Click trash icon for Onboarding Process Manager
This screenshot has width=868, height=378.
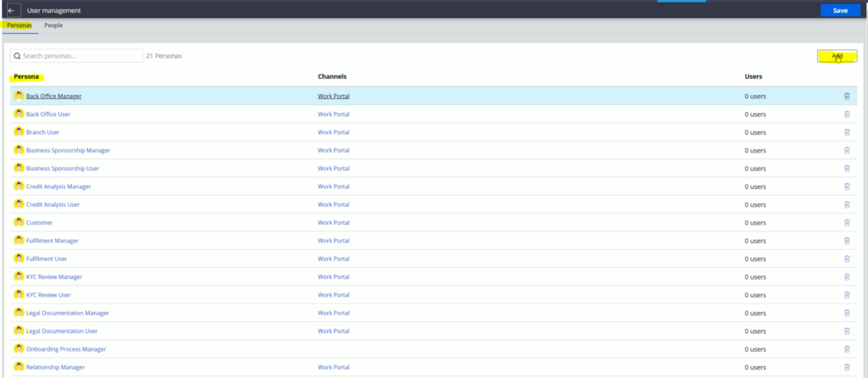point(846,348)
